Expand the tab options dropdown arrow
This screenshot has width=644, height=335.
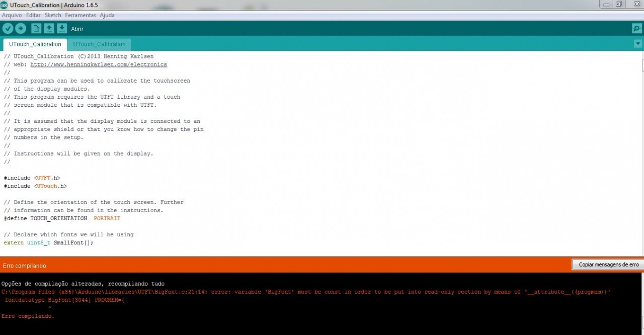[638, 44]
